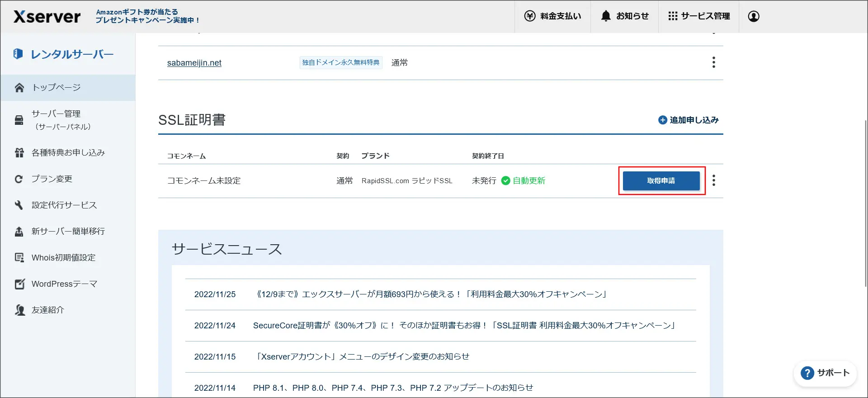Image resolution: width=868 pixels, height=398 pixels.
Task: Click the green 自動更新 status checkmark
Action: (506, 181)
